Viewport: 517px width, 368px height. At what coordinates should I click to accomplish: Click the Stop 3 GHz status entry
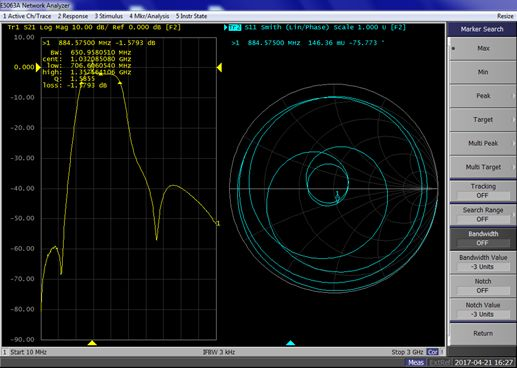coord(407,352)
